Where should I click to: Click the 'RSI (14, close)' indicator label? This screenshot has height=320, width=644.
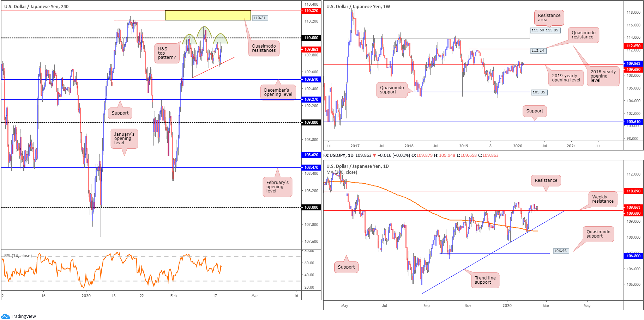point(18,256)
